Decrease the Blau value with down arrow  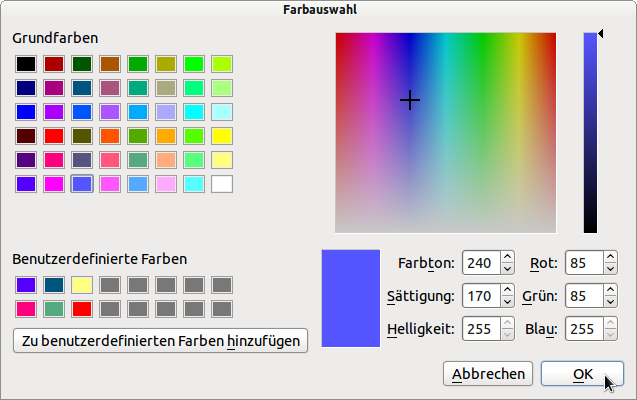(610, 335)
